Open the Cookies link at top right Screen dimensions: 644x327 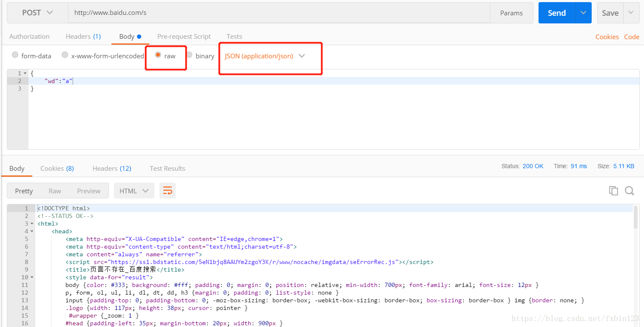point(607,37)
